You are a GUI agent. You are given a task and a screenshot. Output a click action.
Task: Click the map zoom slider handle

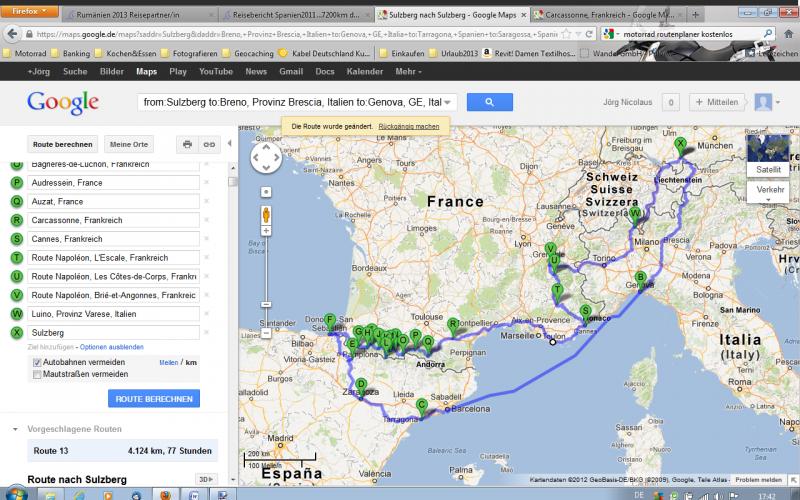click(x=266, y=304)
